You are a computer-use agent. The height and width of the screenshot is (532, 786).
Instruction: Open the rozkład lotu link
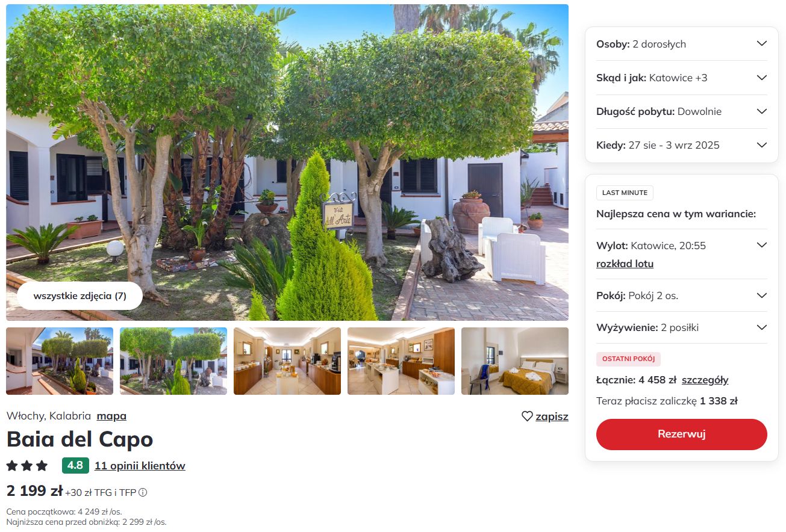tap(625, 264)
